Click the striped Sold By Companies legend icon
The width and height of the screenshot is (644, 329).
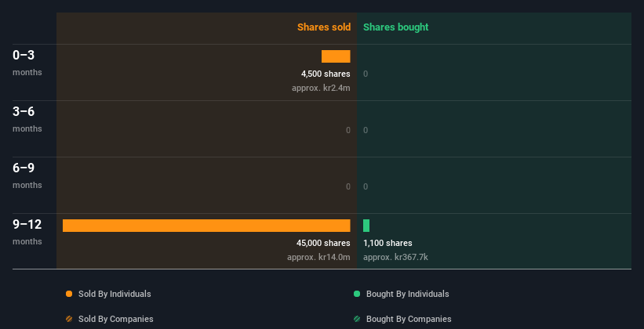pos(69,319)
